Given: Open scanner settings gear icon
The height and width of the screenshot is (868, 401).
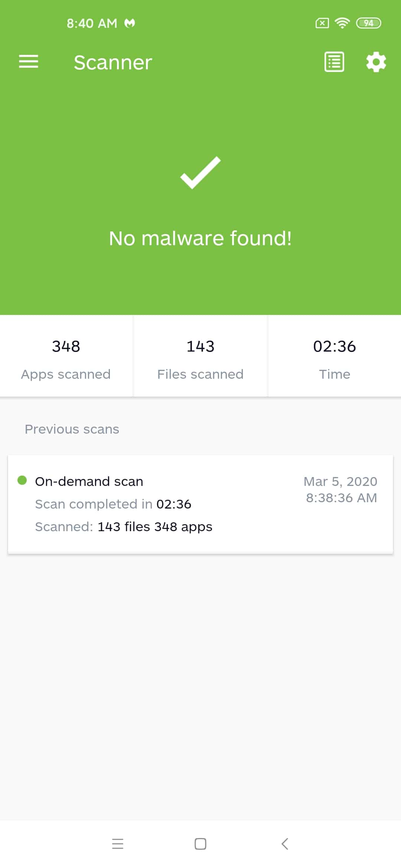Looking at the screenshot, I should [x=376, y=62].
